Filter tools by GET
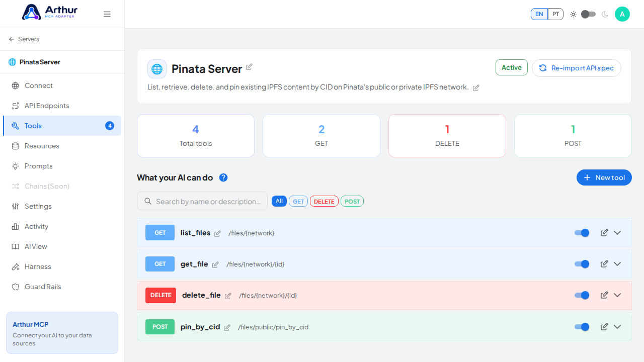The height and width of the screenshot is (362, 644). [x=298, y=201]
